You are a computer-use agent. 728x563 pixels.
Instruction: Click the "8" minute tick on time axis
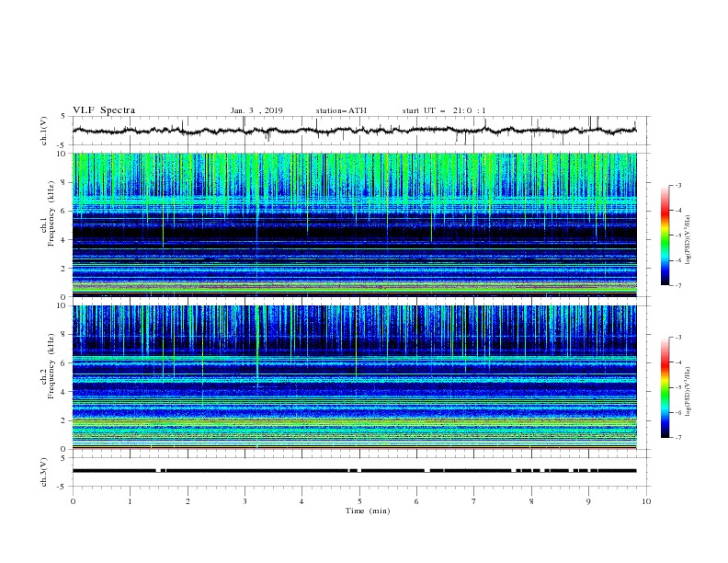531,501
